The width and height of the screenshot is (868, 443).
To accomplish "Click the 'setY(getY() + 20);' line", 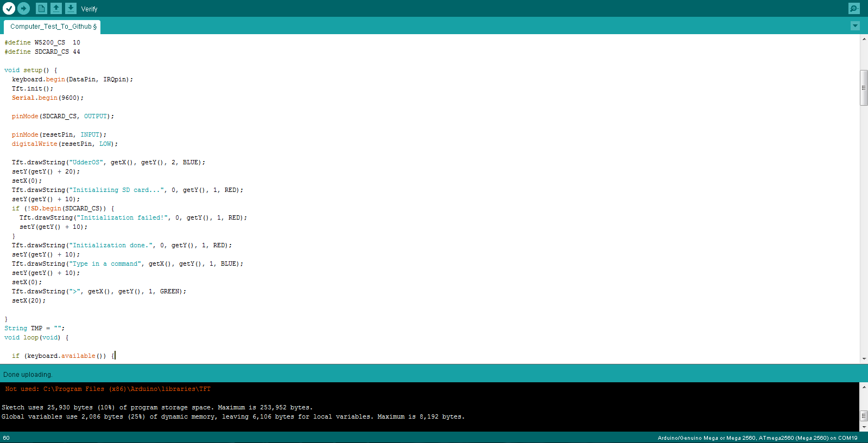I will click(x=46, y=171).
